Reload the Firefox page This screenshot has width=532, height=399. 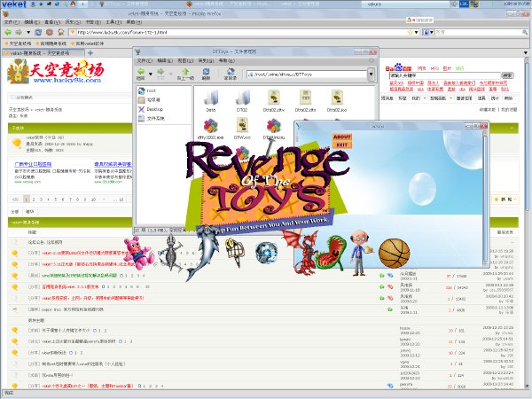38,32
